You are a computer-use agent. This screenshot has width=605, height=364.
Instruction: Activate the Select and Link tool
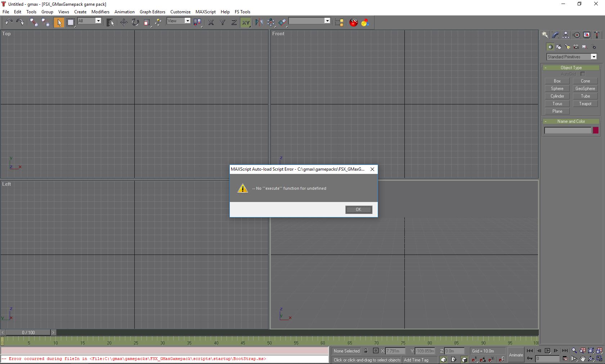pyautogui.click(x=34, y=23)
